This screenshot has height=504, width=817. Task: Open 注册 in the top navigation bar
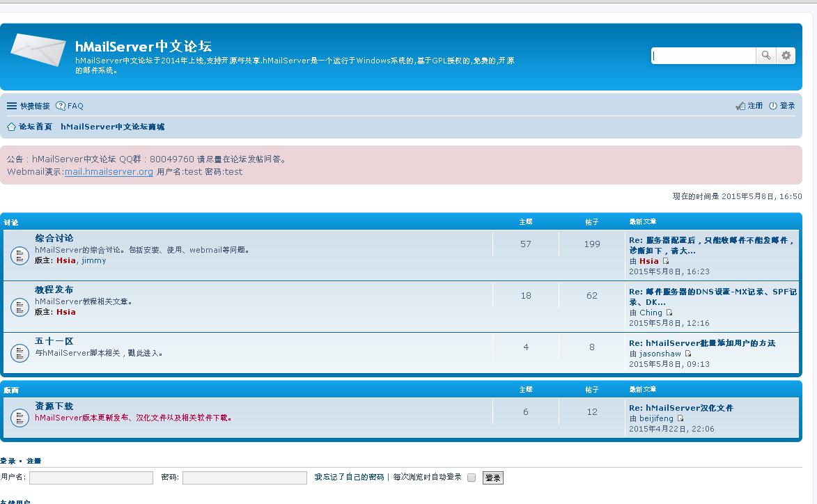[x=755, y=106]
